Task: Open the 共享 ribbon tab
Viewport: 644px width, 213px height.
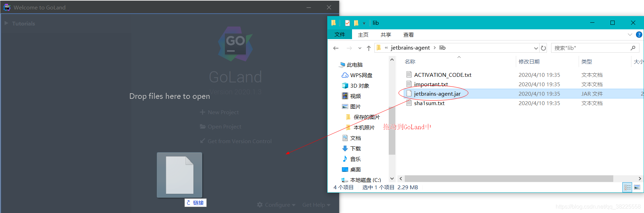Action: 386,35
